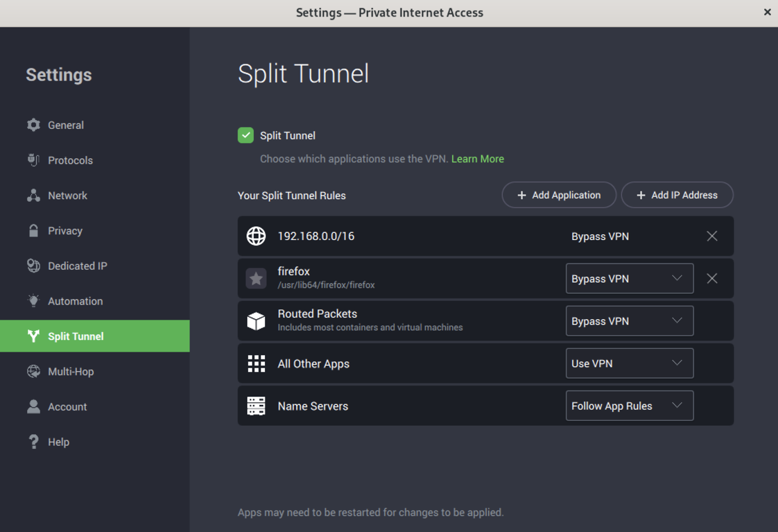Open Protocols via its plug icon
Image resolution: width=778 pixels, height=532 pixels.
(x=34, y=160)
